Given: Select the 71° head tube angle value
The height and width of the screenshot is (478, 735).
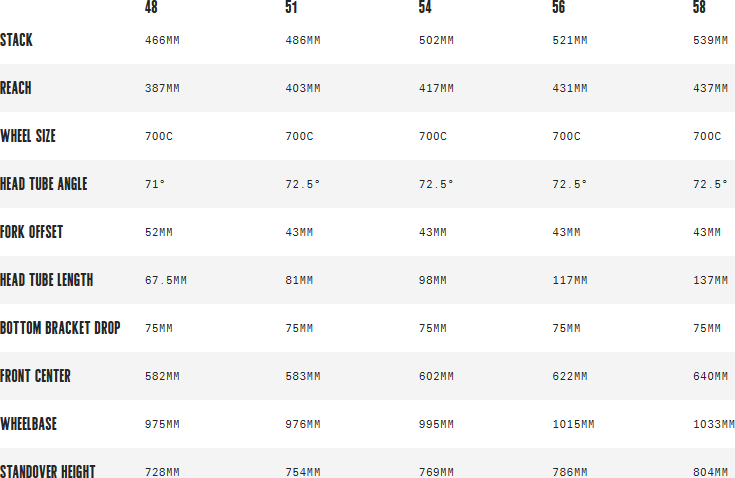Looking at the screenshot, I should pyautogui.click(x=155, y=185).
